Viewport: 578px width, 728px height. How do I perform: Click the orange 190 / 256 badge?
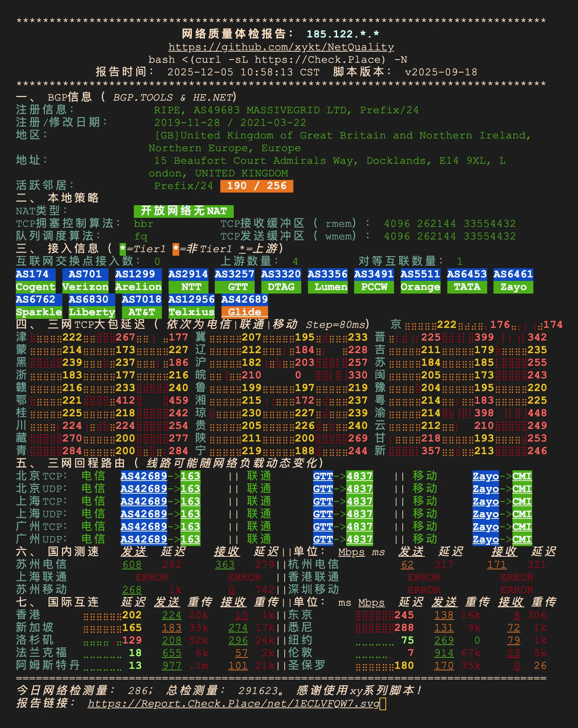click(257, 186)
